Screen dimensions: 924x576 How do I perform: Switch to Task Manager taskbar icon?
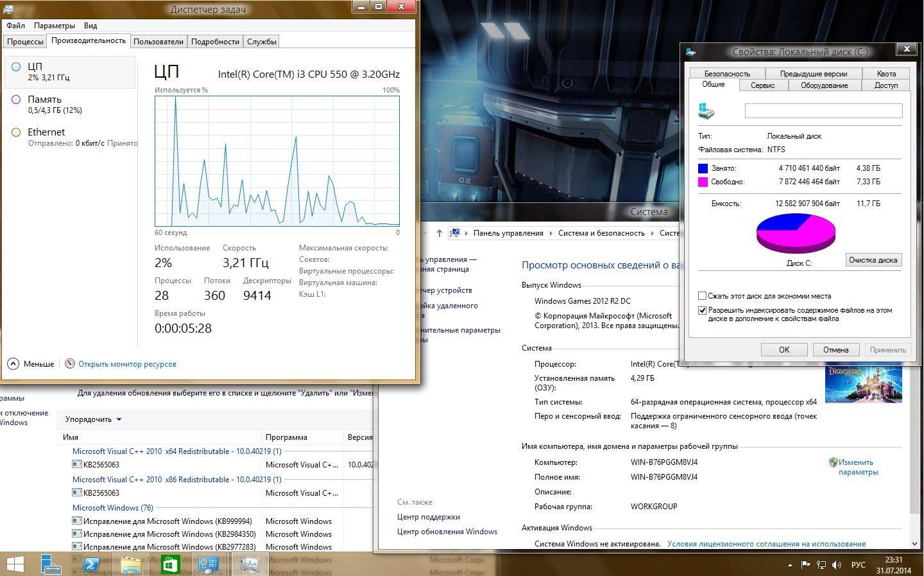point(249,564)
